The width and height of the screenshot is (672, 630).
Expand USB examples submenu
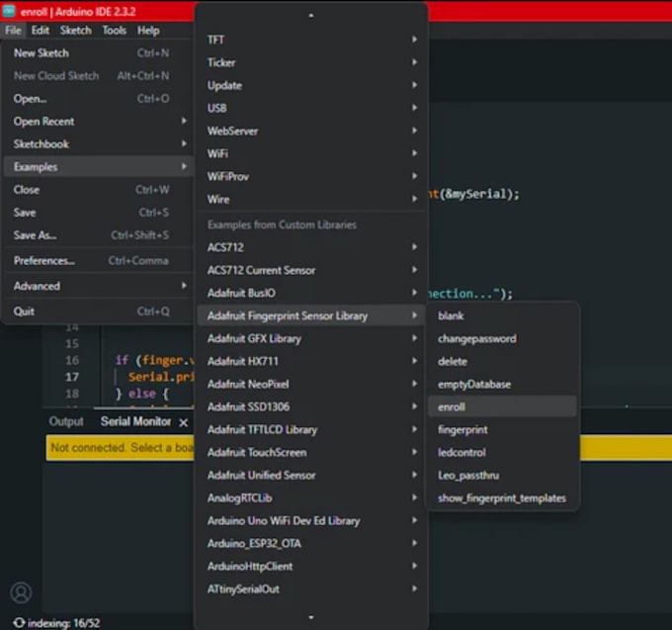coord(311,108)
